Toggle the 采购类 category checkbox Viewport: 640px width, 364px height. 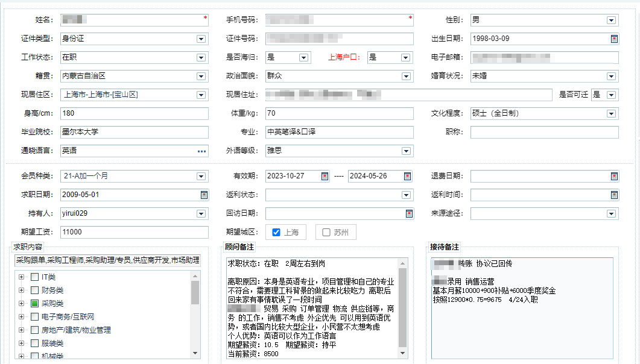tap(35, 303)
